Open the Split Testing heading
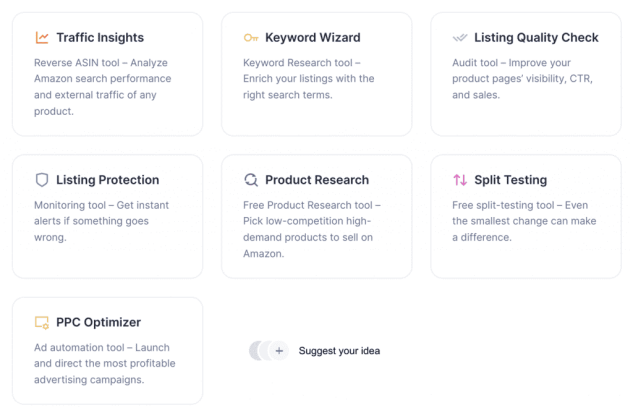This screenshot has height=416, width=633. click(x=511, y=180)
